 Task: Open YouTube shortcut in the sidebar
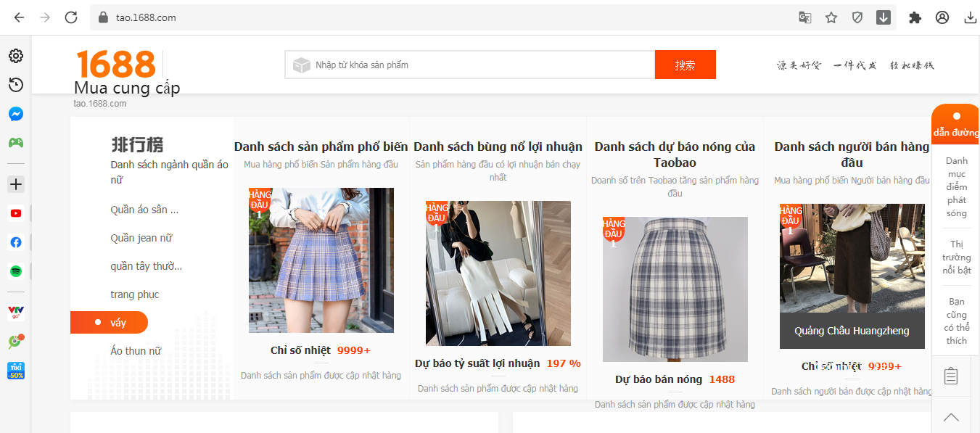click(16, 213)
